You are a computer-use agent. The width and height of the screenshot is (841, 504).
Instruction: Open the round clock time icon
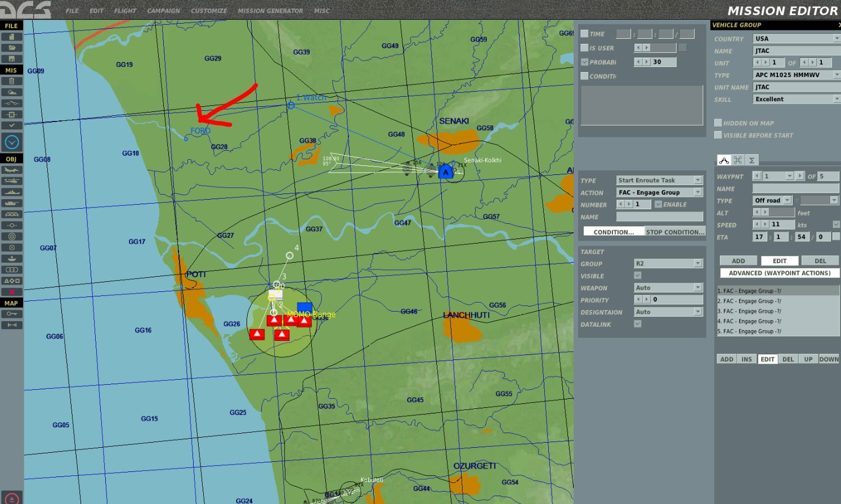(x=11, y=142)
